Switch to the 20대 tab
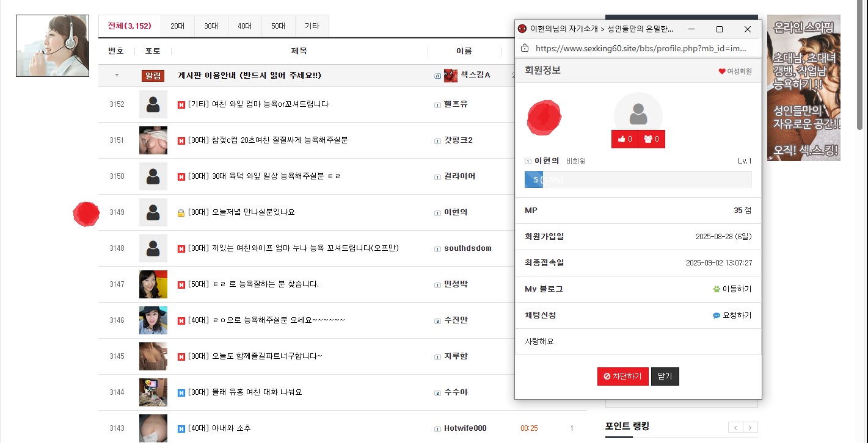868x443 pixels. [177, 26]
